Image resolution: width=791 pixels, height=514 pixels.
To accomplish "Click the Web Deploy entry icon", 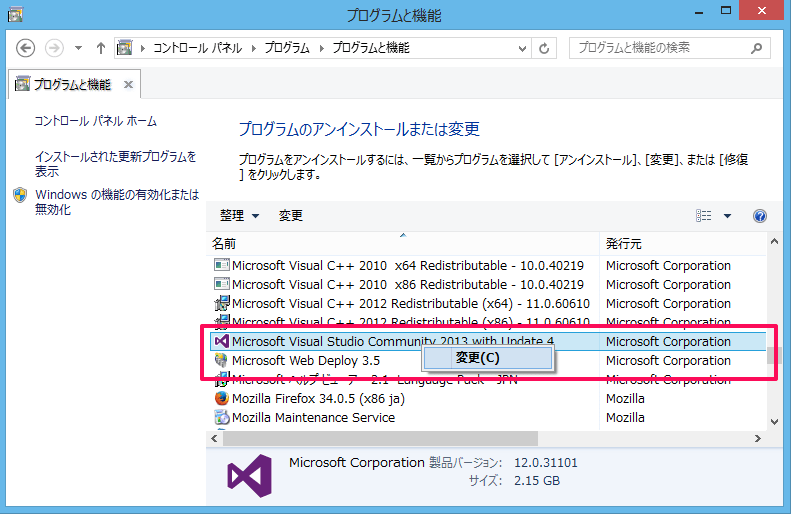I will tap(221, 360).
